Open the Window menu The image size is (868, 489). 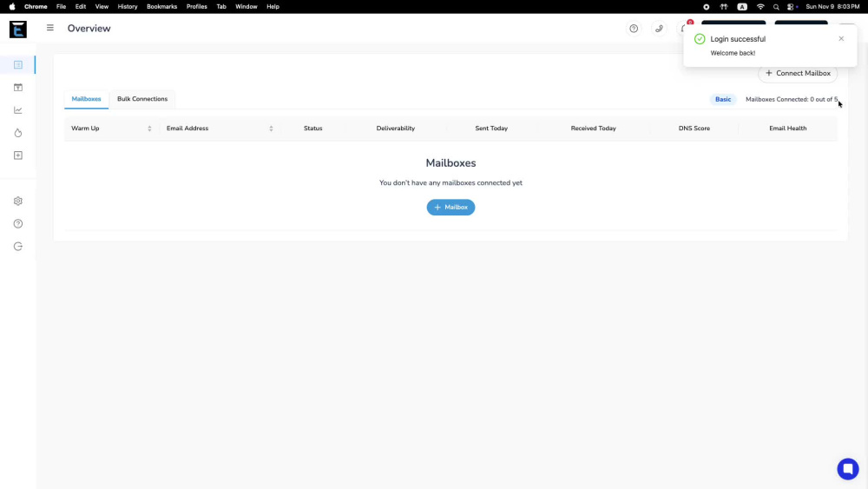click(x=246, y=7)
